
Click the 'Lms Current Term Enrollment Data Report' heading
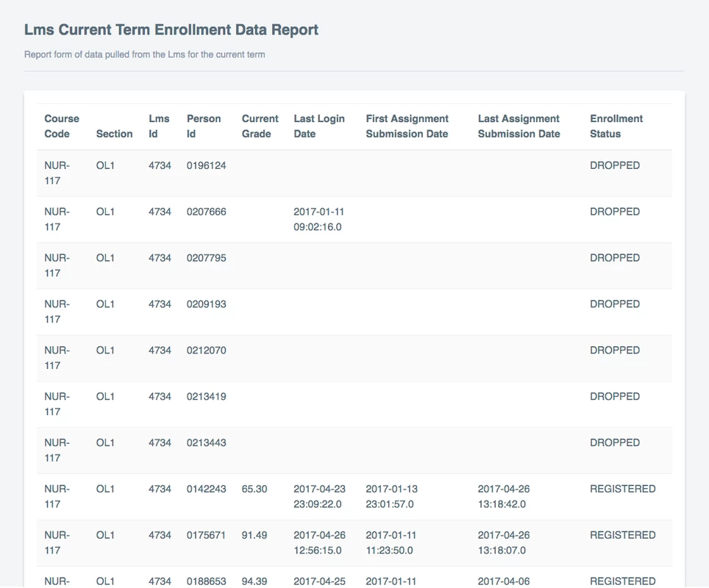point(171,30)
